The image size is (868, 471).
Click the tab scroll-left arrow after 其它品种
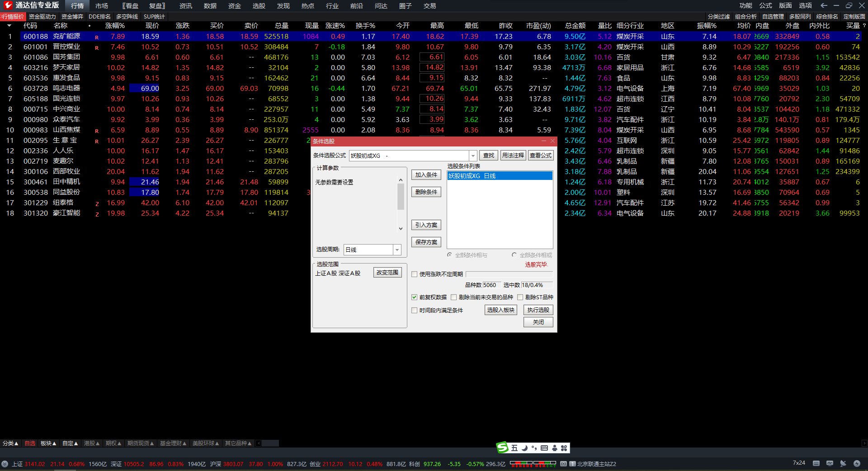pyautogui.click(x=259, y=443)
